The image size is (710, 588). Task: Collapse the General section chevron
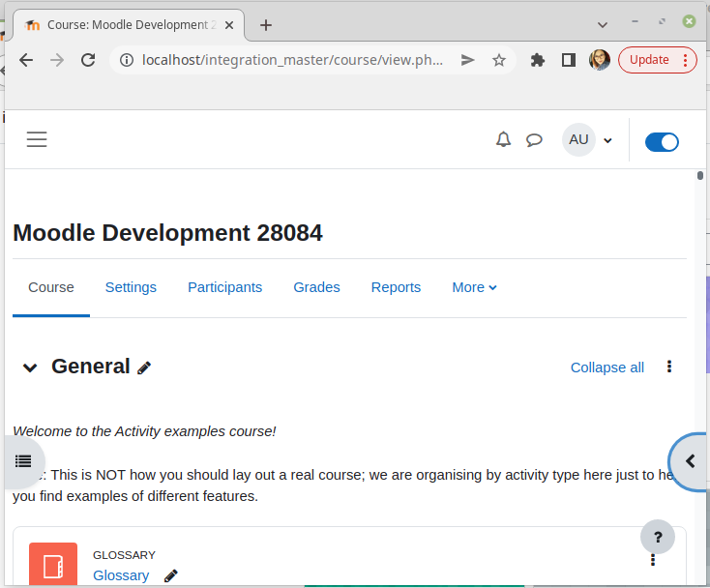30,367
